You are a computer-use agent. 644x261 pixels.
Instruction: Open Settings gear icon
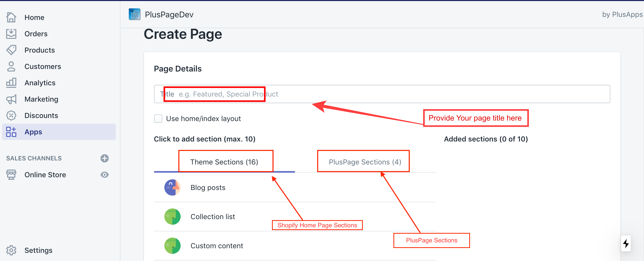click(11, 250)
